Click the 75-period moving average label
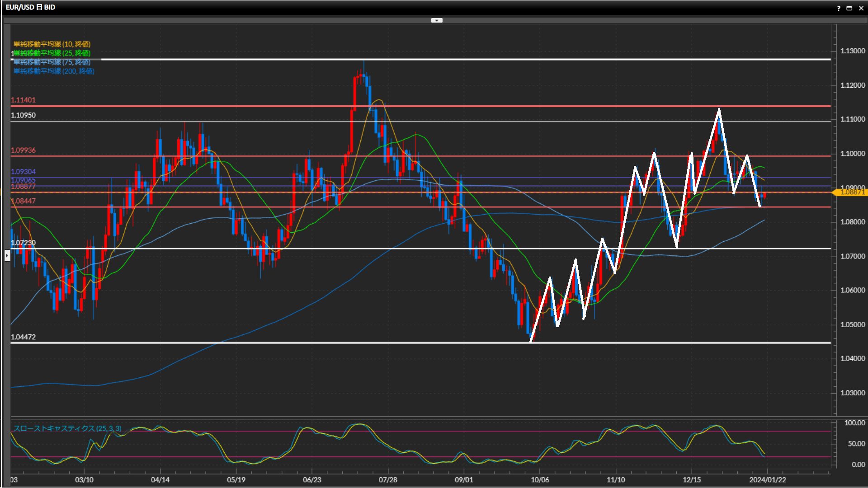This screenshot has width=868, height=488. 52,62
